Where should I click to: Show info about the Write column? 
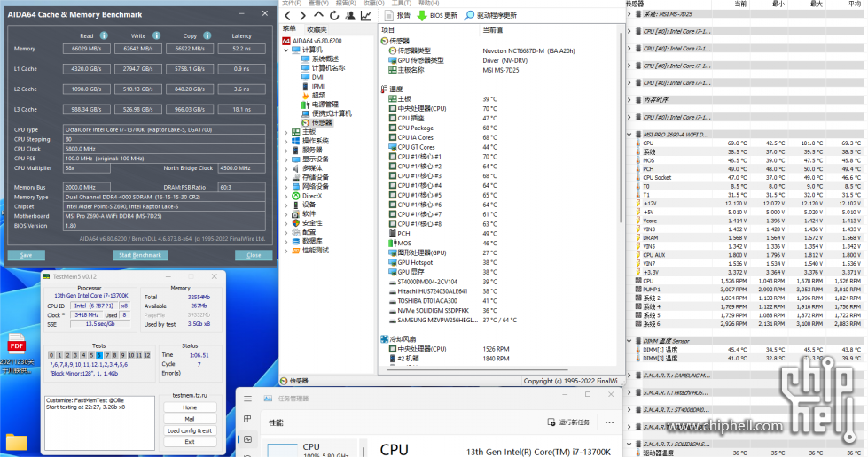point(157,35)
